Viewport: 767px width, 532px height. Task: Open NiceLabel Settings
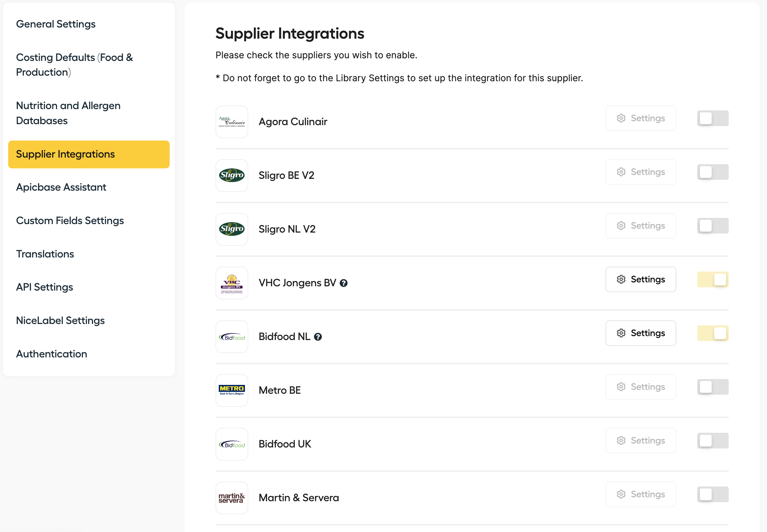(x=60, y=321)
